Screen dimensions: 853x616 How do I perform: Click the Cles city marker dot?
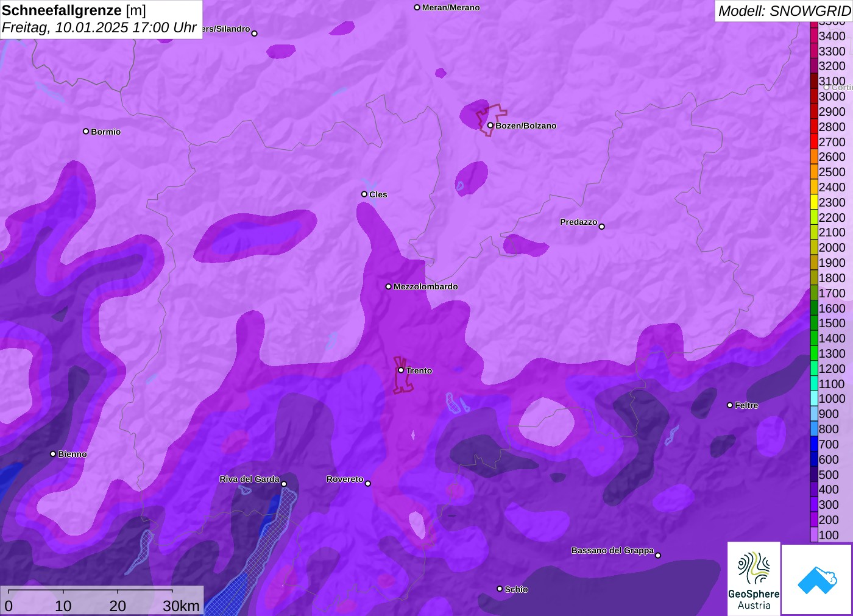pyautogui.click(x=364, y=194)
